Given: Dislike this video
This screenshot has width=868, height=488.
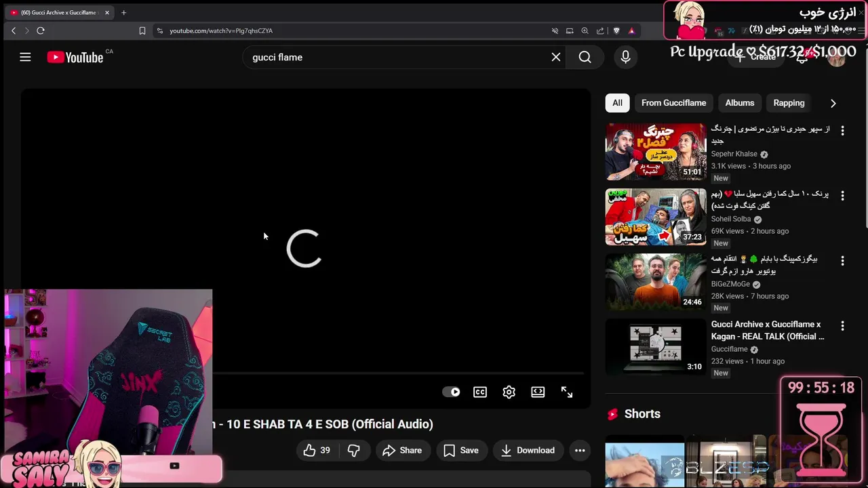Looking at the screenshot, I should 353,451.
